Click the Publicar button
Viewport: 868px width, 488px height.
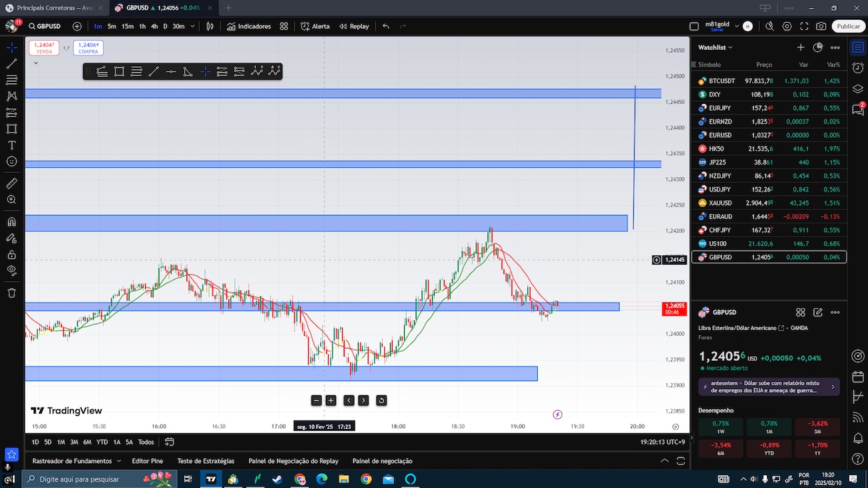pos(848,26)
